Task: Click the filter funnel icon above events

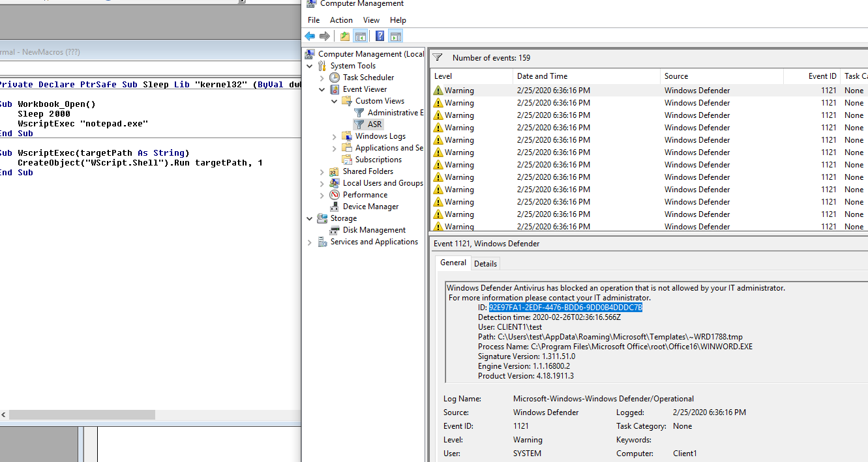Action: click(x=438, y=57)
